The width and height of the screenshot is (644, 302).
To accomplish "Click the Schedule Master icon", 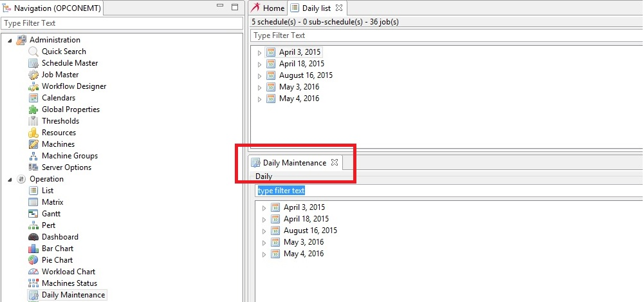I will point(33,63).
